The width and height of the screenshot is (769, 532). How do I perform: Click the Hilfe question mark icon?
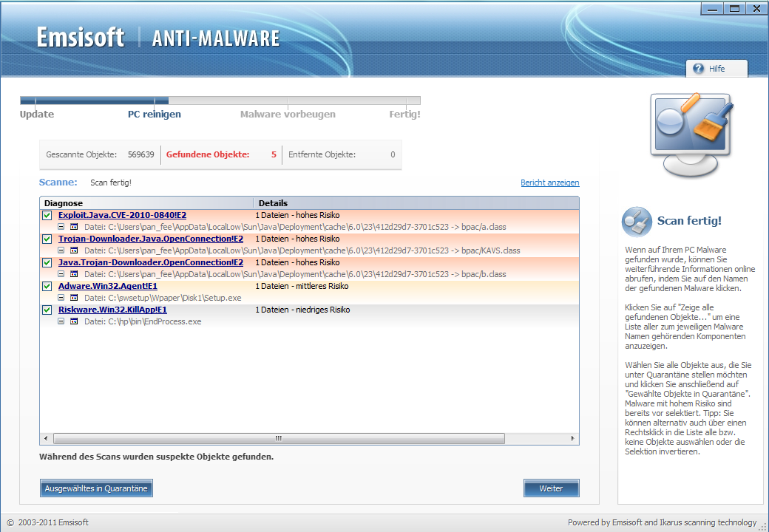(698, 69)
